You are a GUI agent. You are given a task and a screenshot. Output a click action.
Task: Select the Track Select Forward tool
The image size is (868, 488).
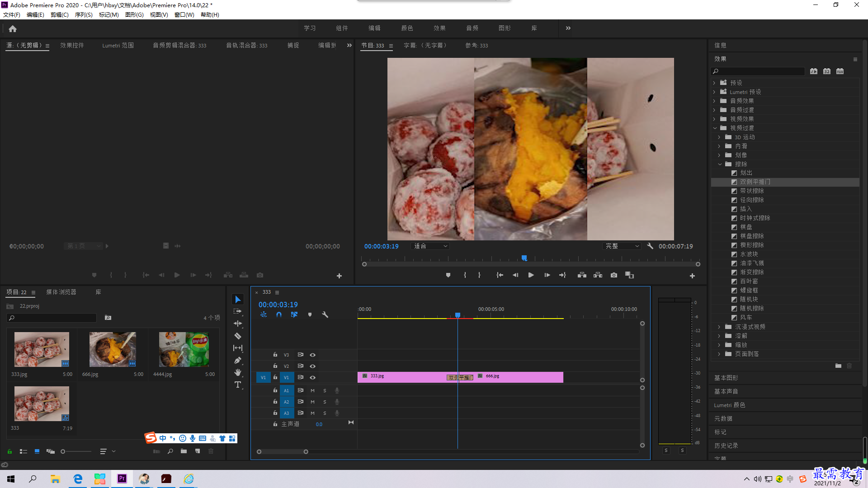[238, 312]
